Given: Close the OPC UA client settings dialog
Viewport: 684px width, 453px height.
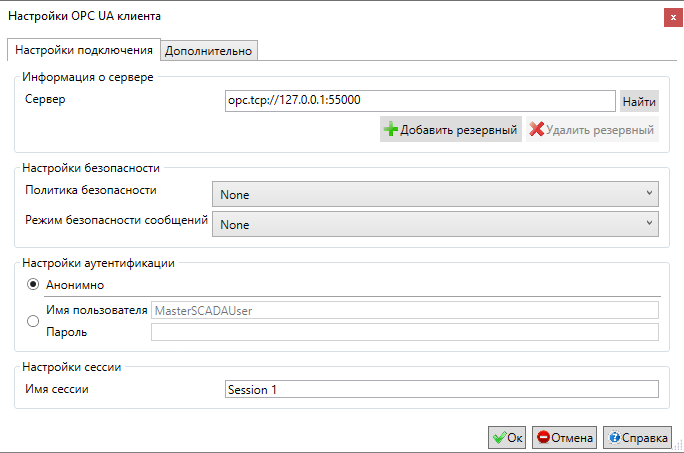Looking at the screenshot, I should [x=673, y=18].
